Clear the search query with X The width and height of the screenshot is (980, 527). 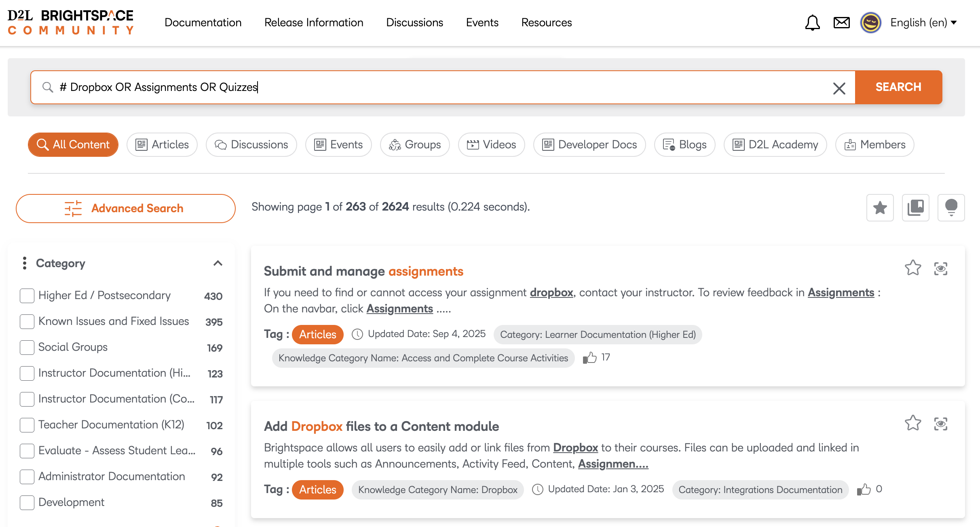pyautogui.click(x=839, y=88)
